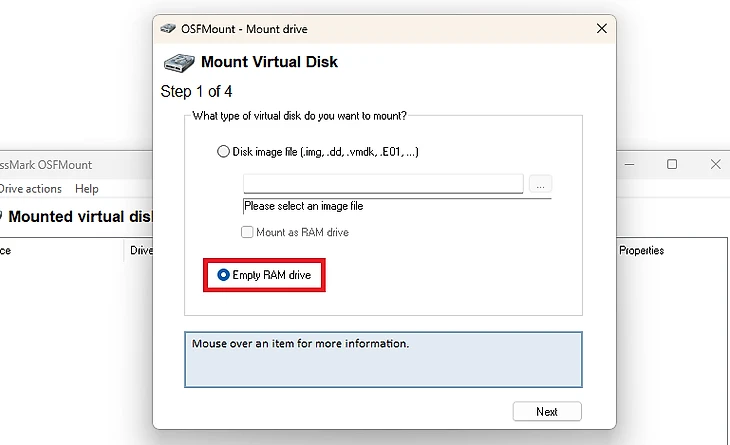Viewport: 730px width, 445px height.
Task: Close the main OSFMount window
Action: click(716, 164)
